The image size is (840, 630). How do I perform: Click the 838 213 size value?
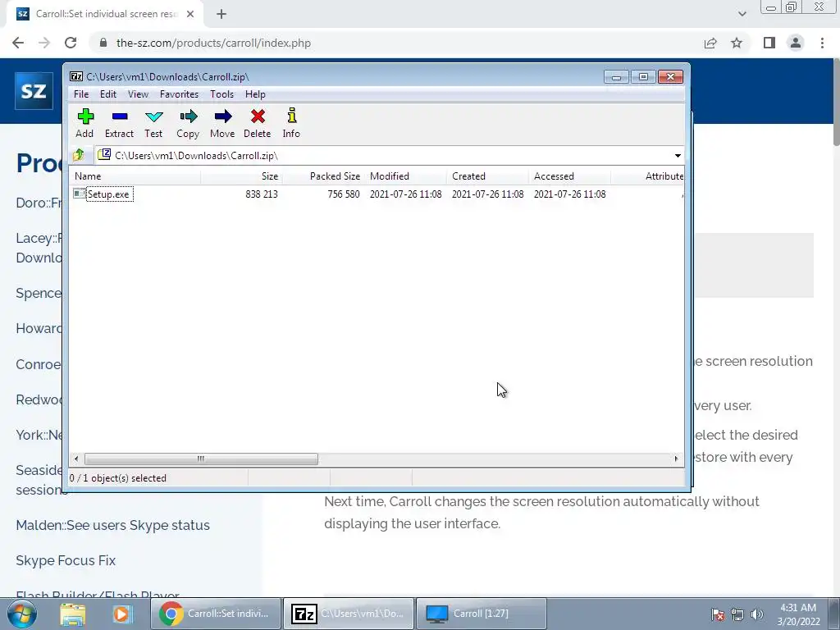(262, 194)
